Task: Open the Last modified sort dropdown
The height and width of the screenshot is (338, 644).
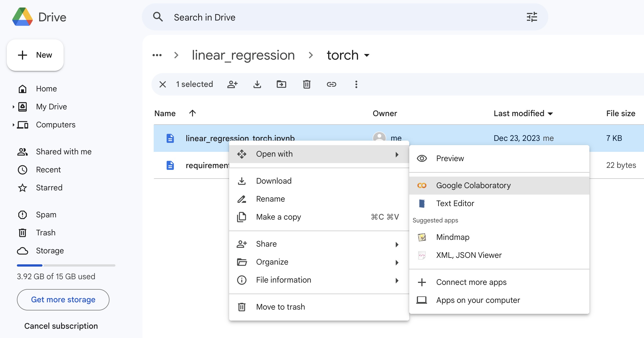Action: [550, 114]
